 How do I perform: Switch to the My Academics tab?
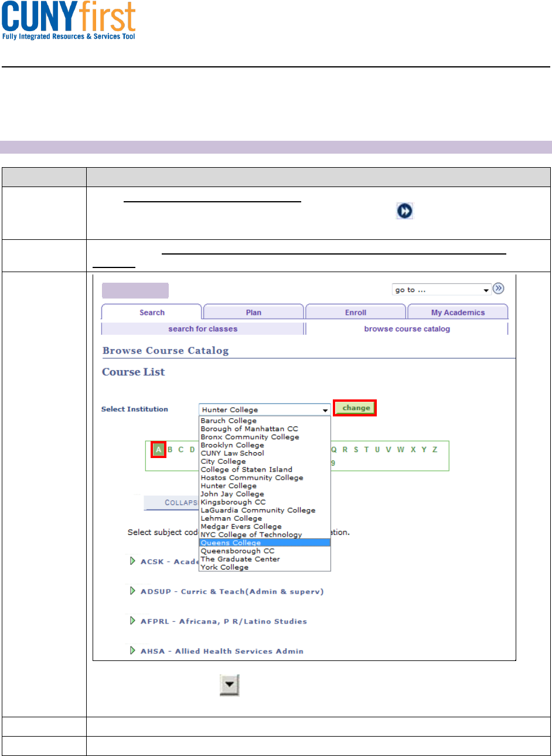click(x=458, y=312)
